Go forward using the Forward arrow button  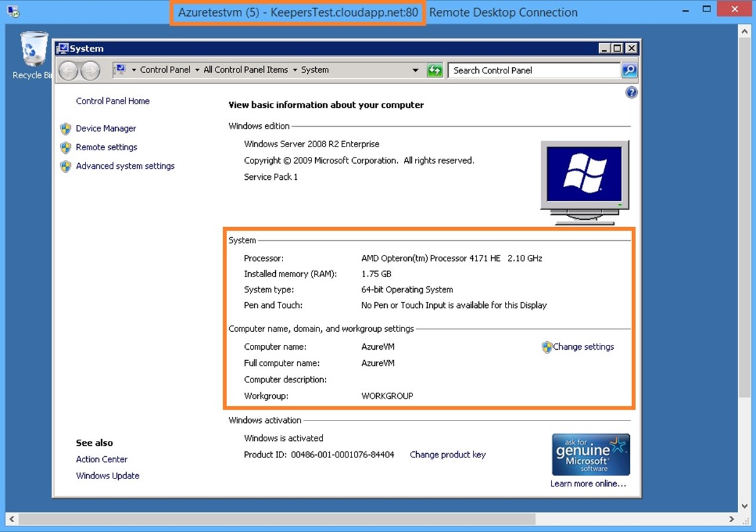[90, 71]
